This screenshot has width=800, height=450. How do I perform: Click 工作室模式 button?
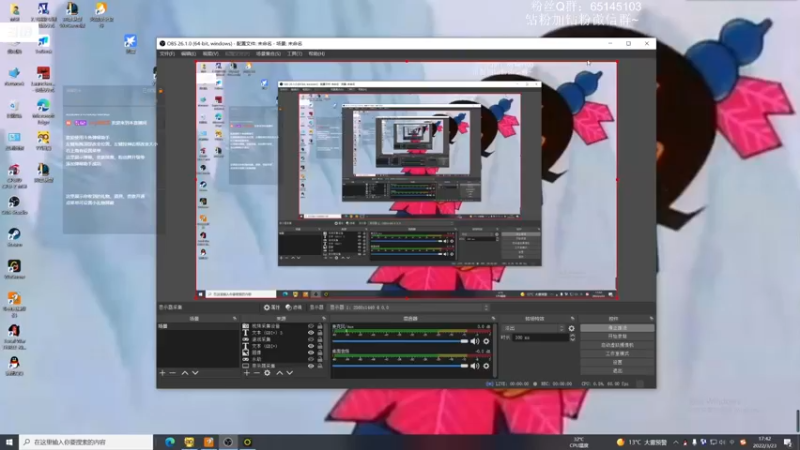click(617, 354)
